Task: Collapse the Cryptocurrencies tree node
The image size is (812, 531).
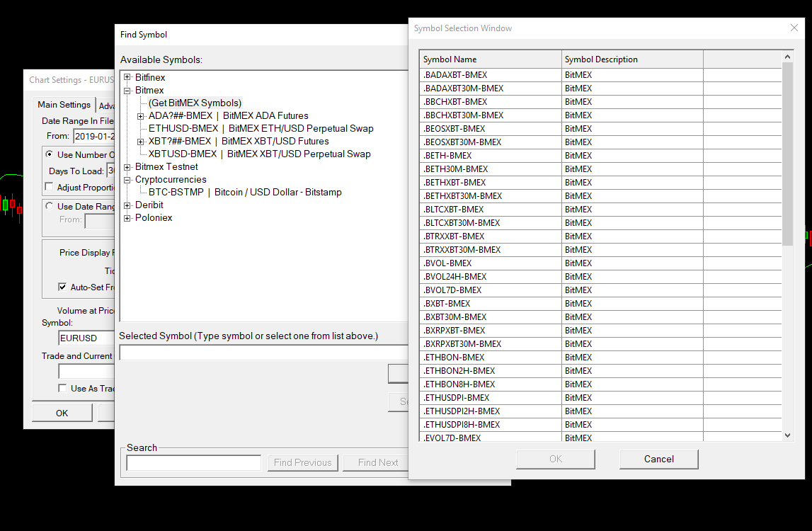Action: coord(127,180)
